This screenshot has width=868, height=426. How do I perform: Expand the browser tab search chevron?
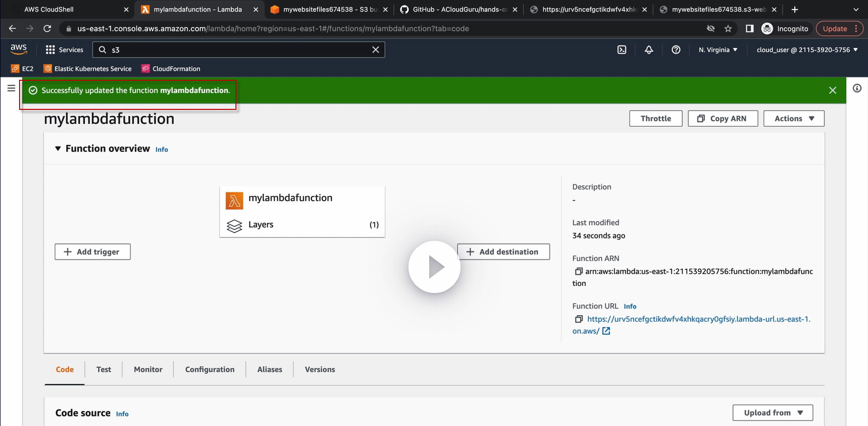coord(856,10)
